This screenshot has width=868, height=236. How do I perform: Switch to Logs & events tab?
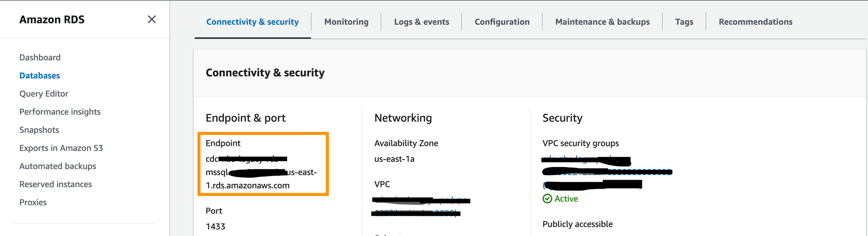(x=421, y=22)
